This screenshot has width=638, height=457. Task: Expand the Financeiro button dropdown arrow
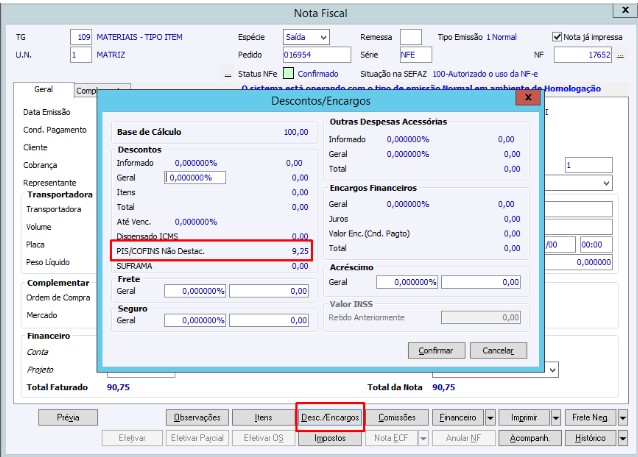pyautogui.click(x=490, y=418)
